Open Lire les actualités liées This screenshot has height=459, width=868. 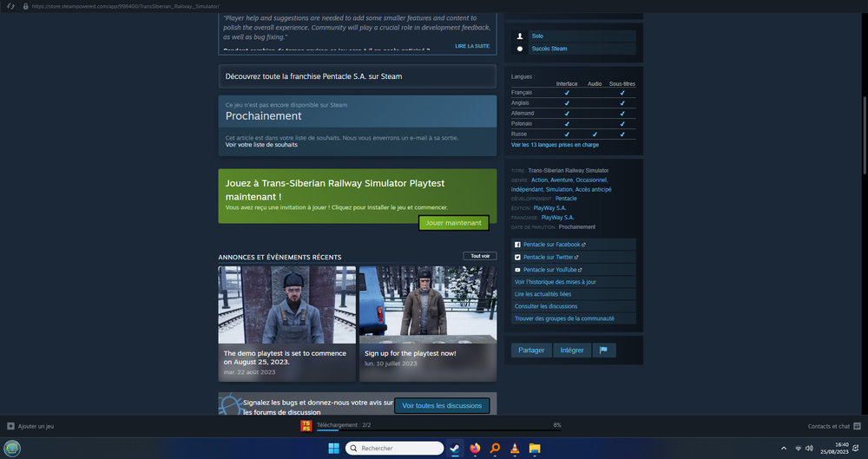click(573, 294)
